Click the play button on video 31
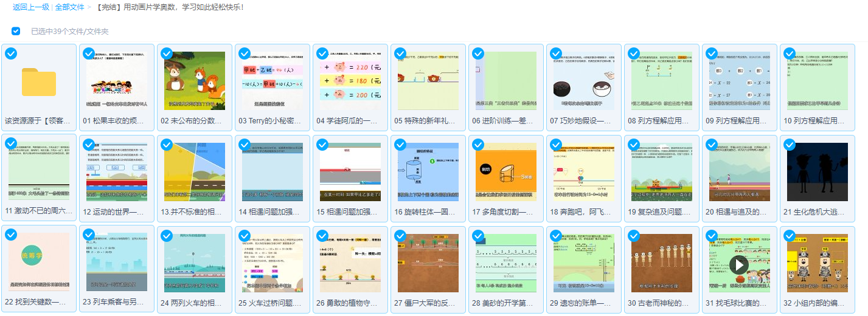868x316 pixels. click(739, 264)
